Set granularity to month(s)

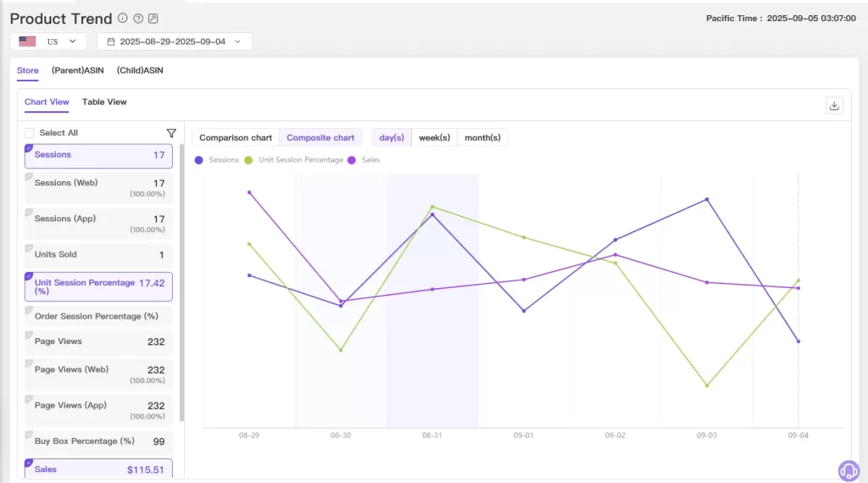482,138
